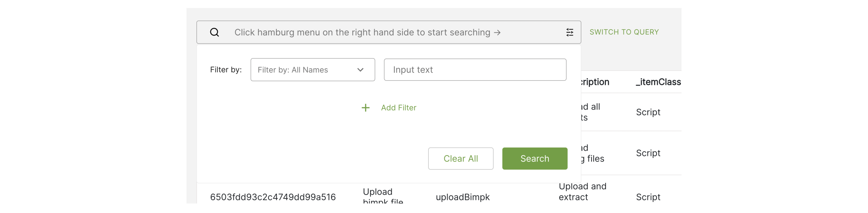Click the chevron arrow in the filter dropdown
The width and height of the screenshot is (868, 213).
click(360, 70)
